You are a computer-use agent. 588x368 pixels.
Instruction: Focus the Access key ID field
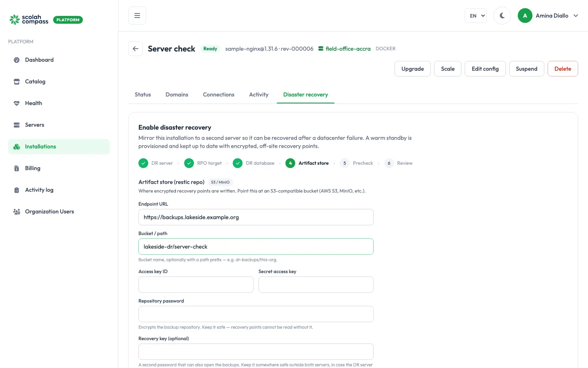coord(196,285)
